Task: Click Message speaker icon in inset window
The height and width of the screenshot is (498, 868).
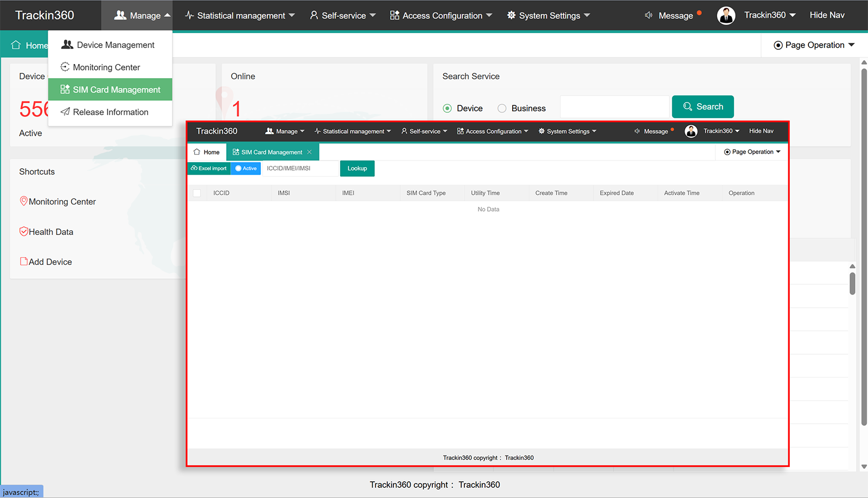Action: point(637,131)
